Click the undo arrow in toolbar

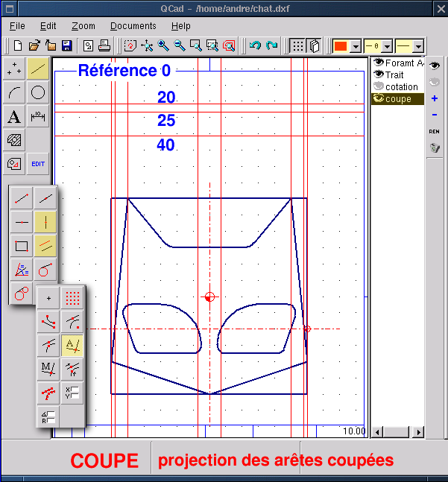pyautogui.click(x=255, y=45)
